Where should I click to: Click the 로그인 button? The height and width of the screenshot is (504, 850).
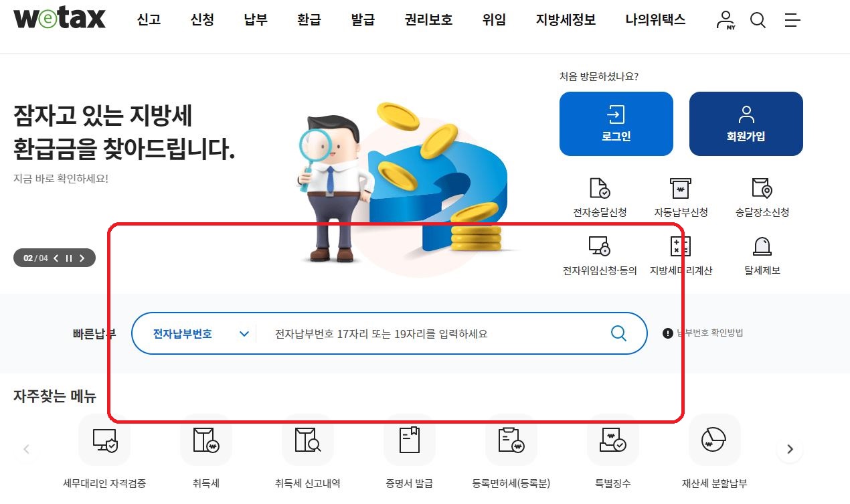pos(616,124)
